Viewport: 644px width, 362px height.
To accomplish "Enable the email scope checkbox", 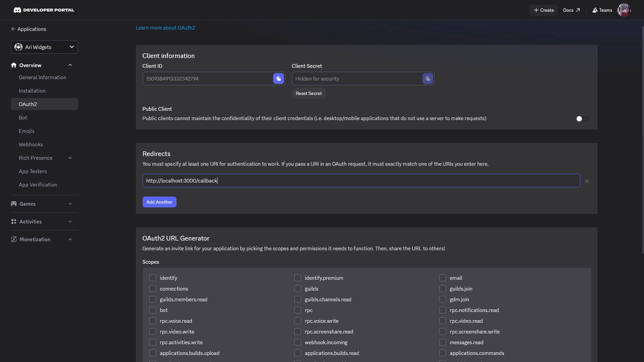I will click(443, 278).
